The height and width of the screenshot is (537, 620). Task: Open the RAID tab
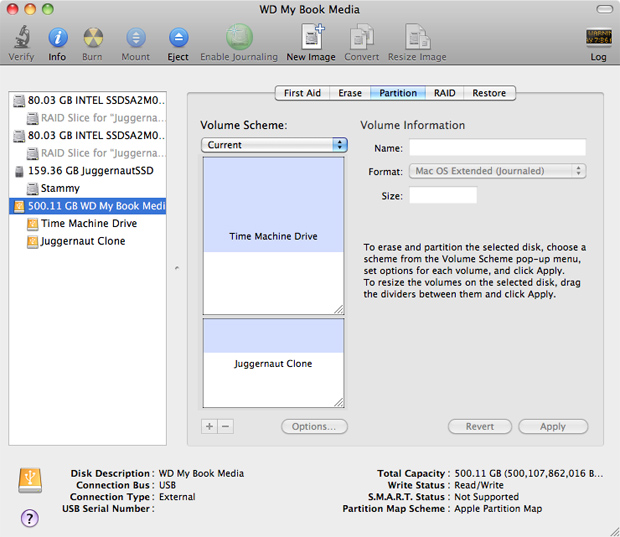(444, 93)
